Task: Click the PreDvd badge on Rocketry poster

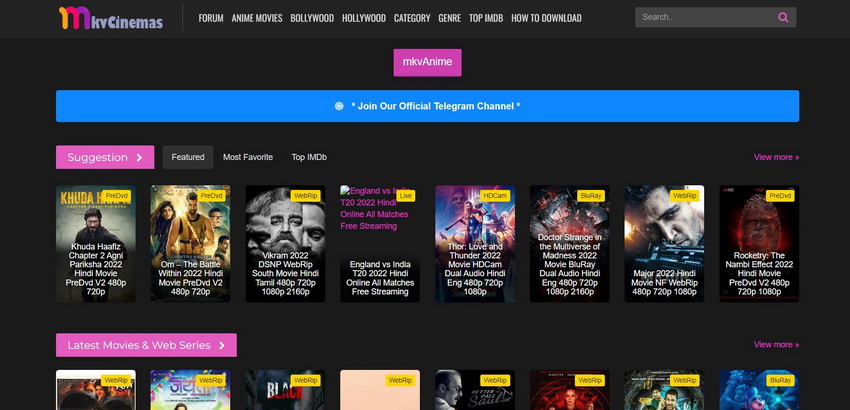Action: pos(780,196)
